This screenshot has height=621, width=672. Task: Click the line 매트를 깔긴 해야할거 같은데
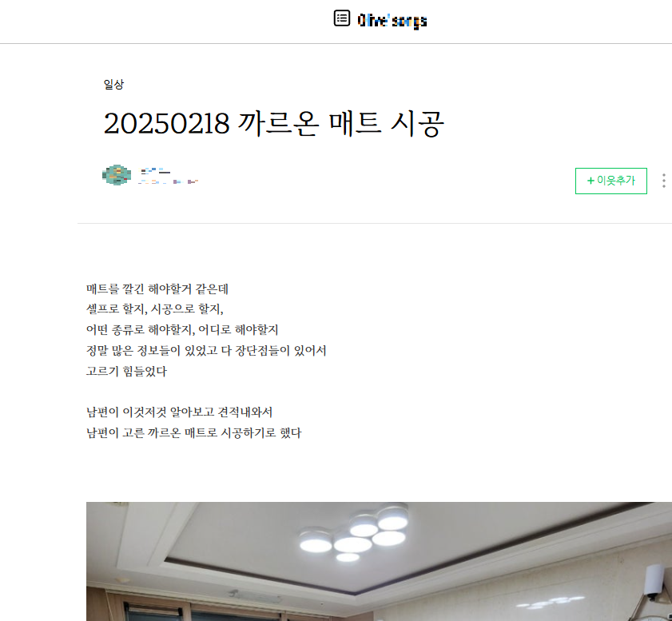click(x=157, y=289)
